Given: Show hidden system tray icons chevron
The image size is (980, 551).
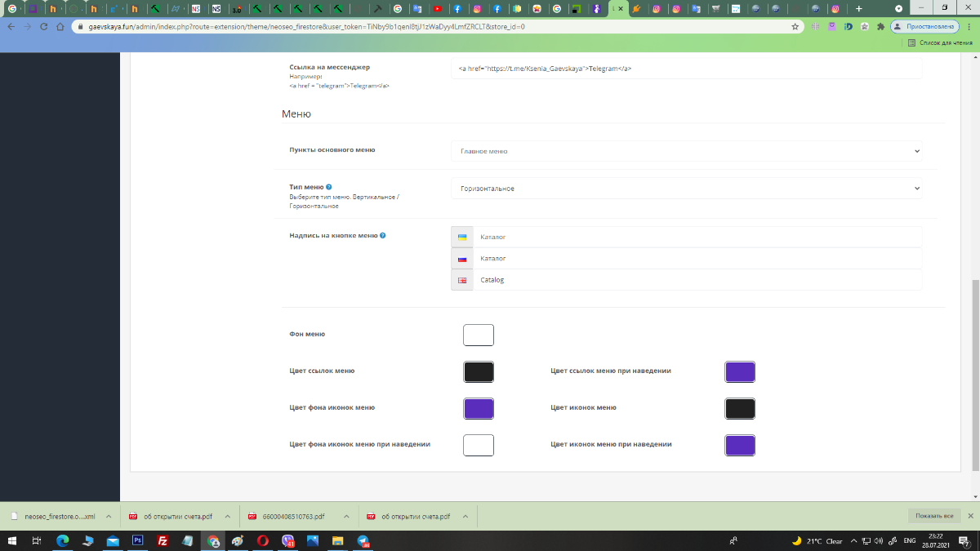Looking at the screenshot, I should tap(853, 540).
